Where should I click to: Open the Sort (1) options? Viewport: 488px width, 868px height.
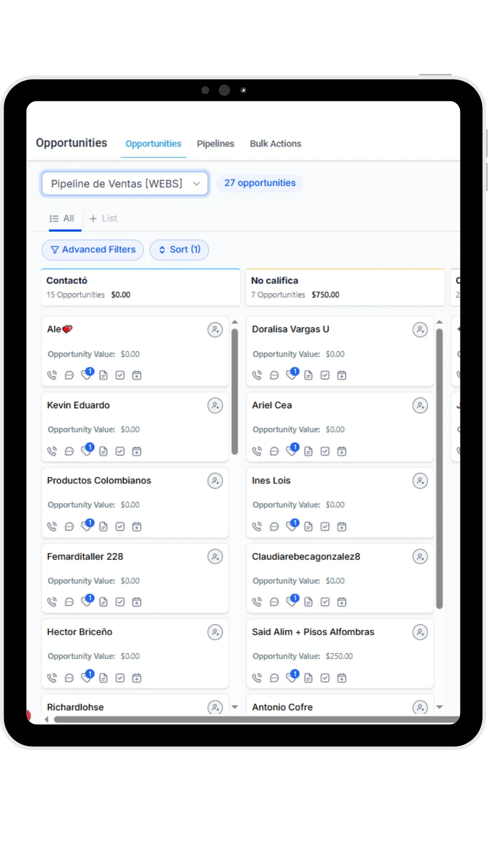[179, 250]
